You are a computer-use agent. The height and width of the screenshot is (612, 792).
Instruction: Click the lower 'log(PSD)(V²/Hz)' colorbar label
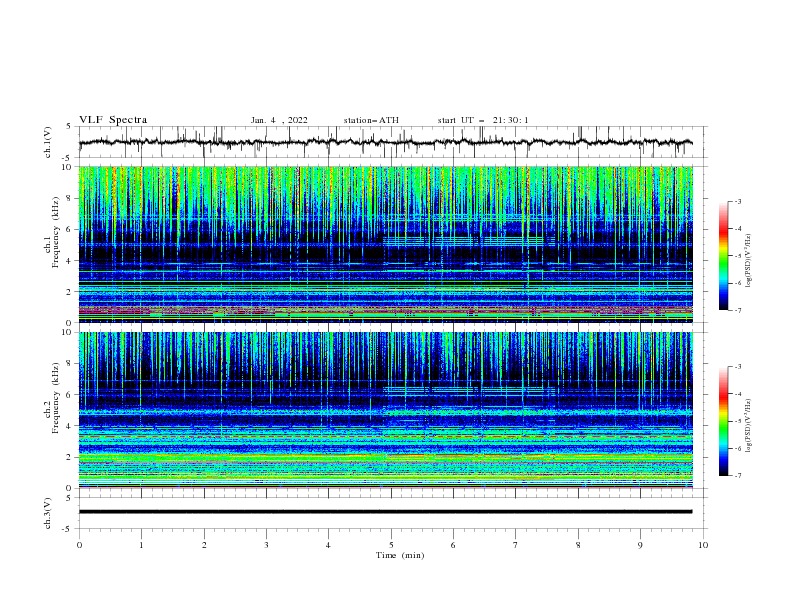point(748,425)
